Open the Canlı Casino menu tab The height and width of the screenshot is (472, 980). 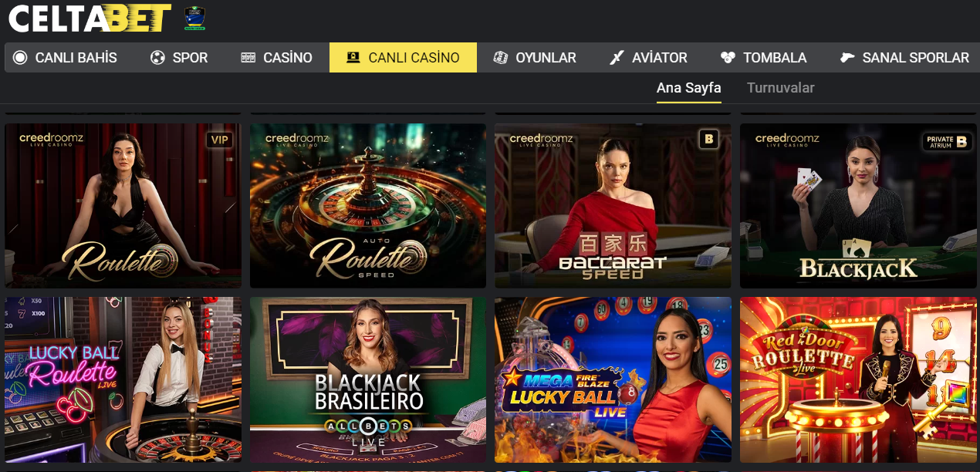click(403, 58)
